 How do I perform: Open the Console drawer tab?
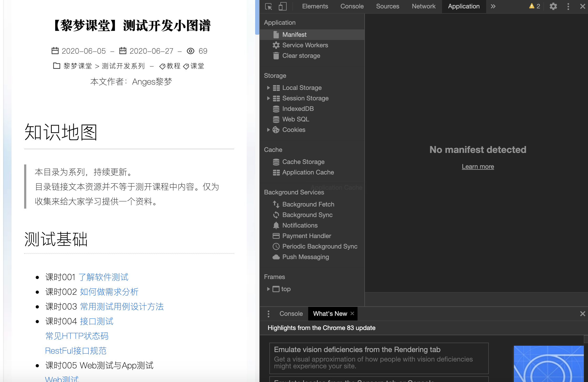[291, 314]
